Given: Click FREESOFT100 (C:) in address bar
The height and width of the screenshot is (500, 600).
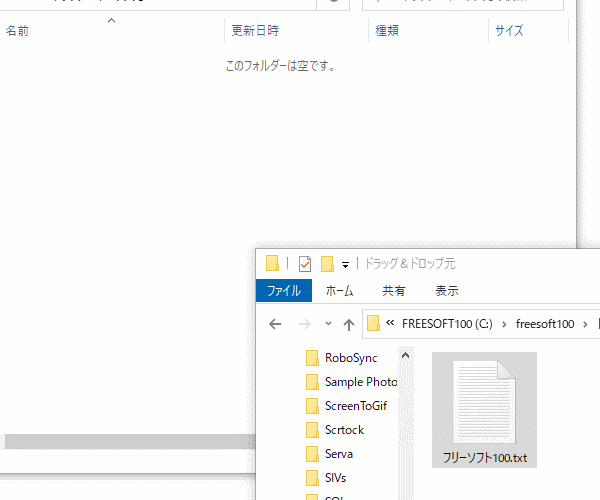Looking at the screenshot, I should (x=447, y=324).
